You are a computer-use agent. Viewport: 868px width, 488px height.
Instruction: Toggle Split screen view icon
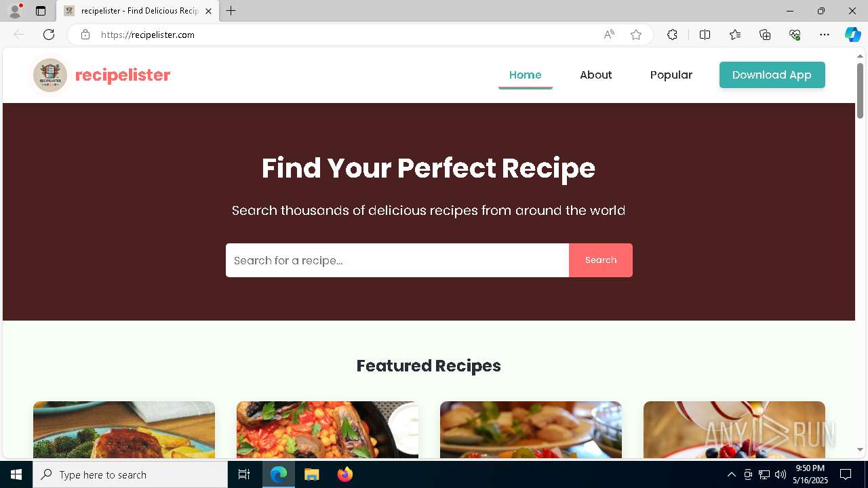705,35
